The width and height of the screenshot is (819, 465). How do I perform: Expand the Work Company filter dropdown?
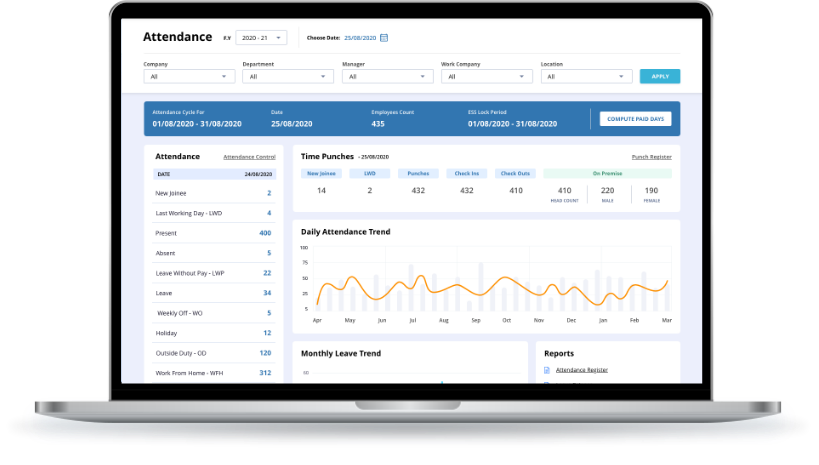click(487, 76)
